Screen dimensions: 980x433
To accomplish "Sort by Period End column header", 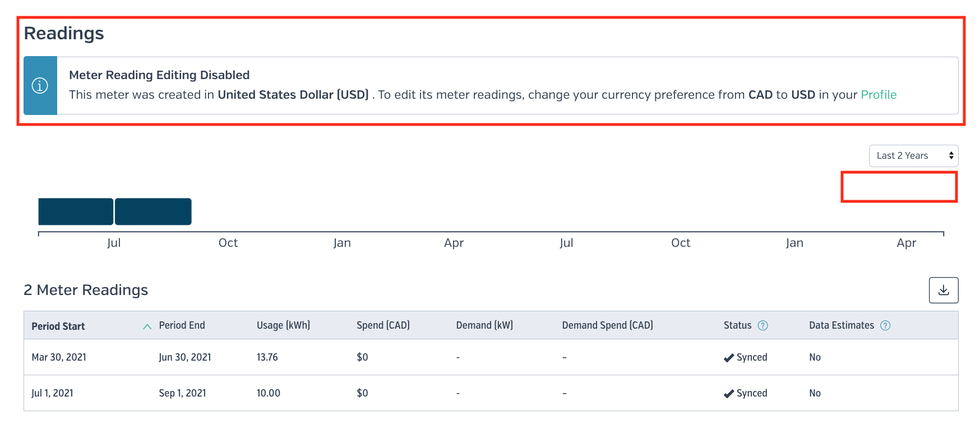I will pos(182,325).
